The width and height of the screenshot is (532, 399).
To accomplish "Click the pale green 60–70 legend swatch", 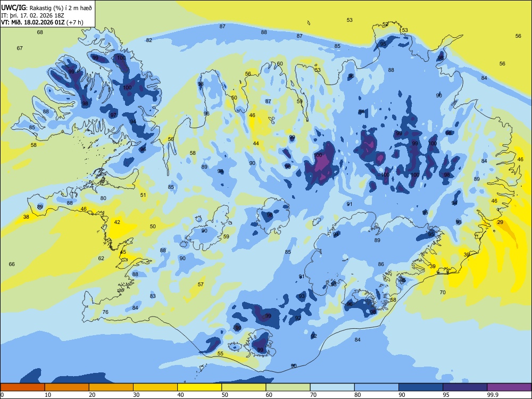I will coord(288,387).
